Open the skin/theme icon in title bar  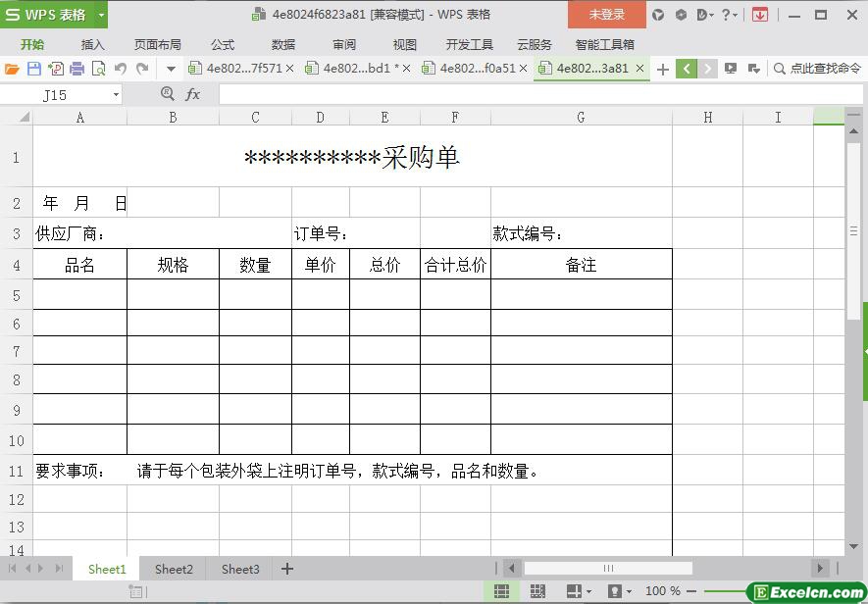click(x=658, y=15)
